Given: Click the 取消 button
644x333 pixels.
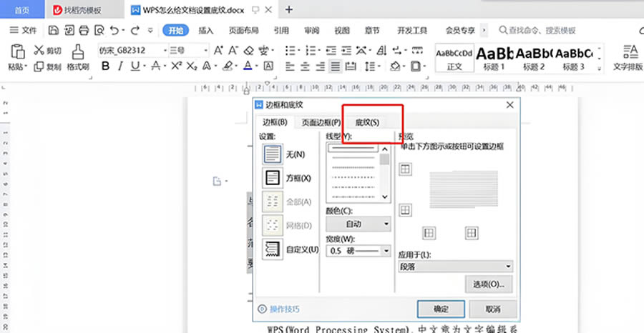Looking at the screenshot, I should 492,309.
